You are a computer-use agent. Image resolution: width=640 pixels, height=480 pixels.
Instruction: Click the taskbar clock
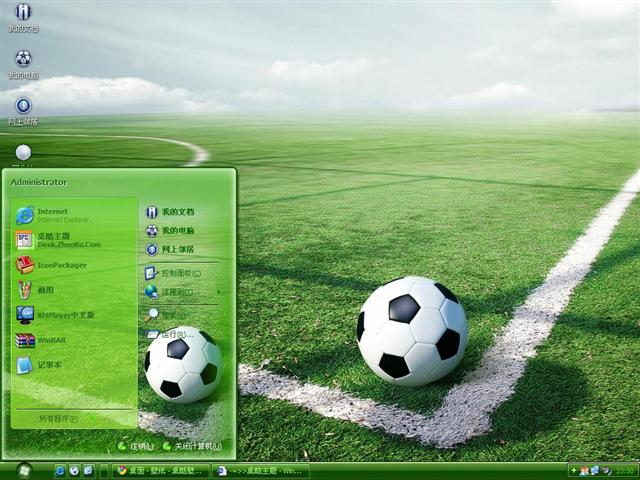(625, 471)
